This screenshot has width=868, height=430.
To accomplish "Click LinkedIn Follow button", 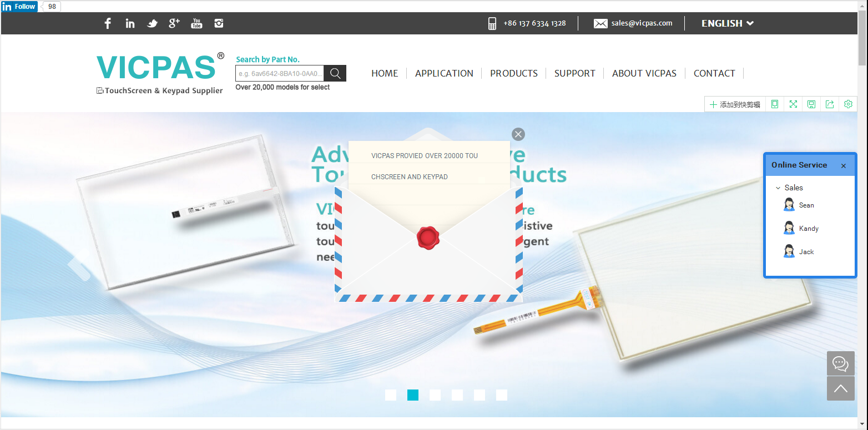I will pos(19,7).
